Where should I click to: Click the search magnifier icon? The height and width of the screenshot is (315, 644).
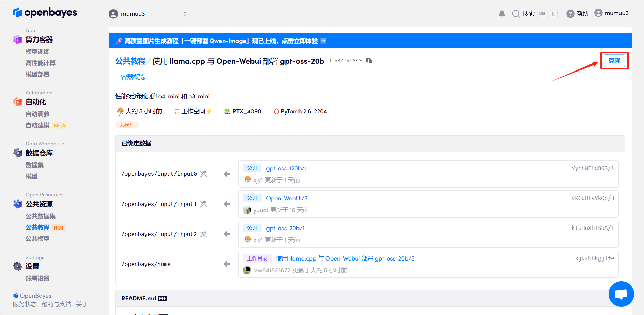coord(516,14)
